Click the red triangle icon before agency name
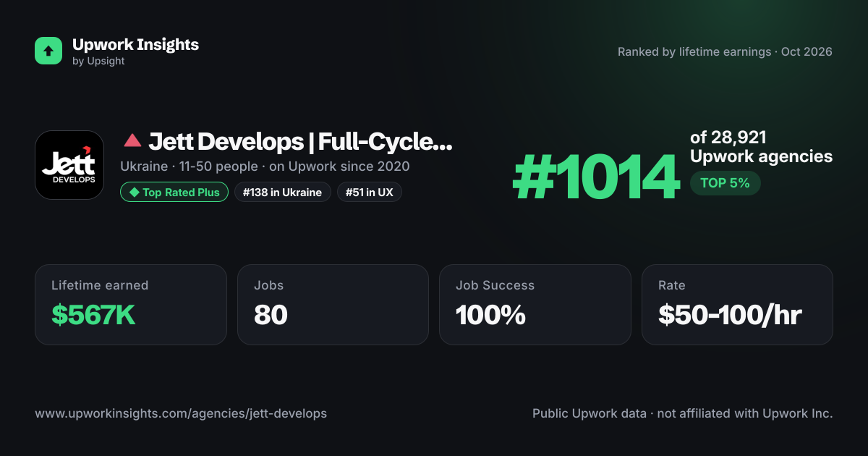868x456 pixels. click(x=132, y=141)
